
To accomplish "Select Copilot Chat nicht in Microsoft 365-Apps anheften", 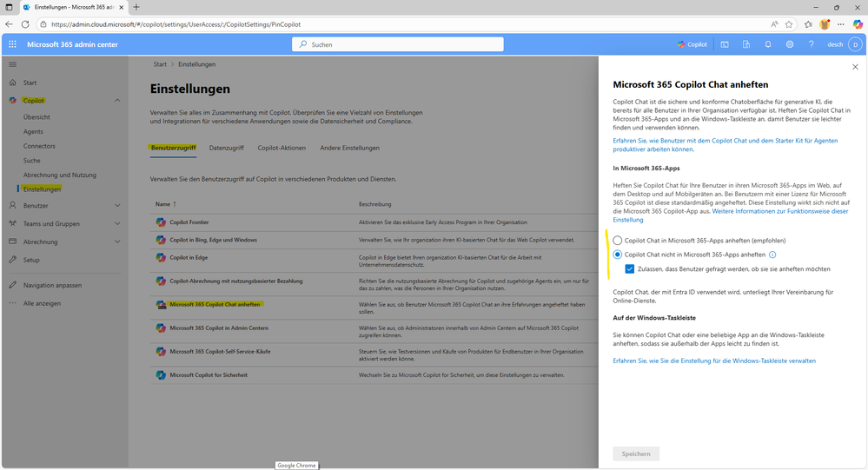I will 617,255.
